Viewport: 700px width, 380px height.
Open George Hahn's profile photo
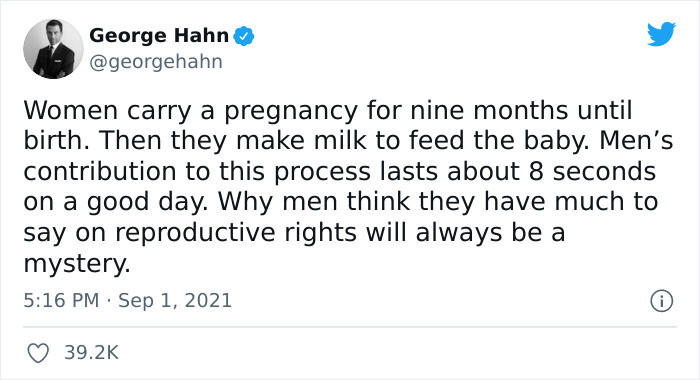coord(53,49)
